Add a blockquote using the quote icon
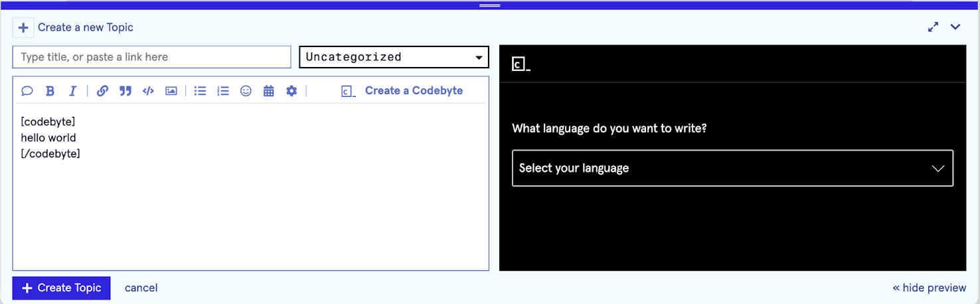 (125, 91)
